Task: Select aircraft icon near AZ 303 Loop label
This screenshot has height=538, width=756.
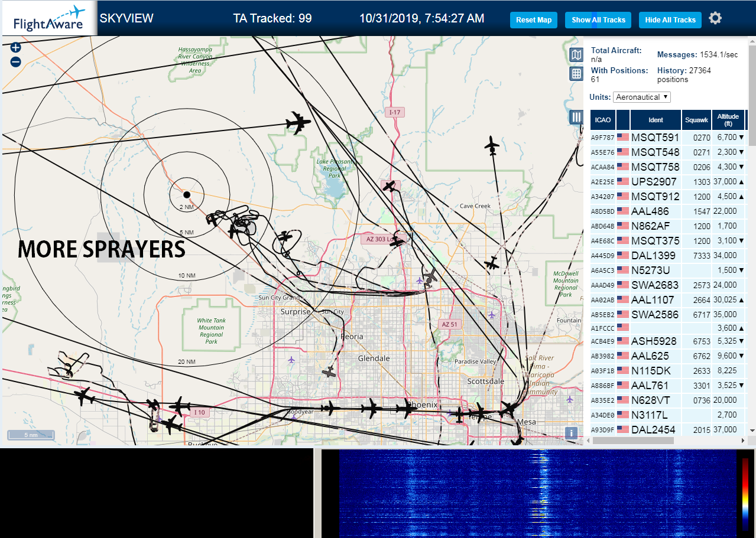Action: [397, 240]
